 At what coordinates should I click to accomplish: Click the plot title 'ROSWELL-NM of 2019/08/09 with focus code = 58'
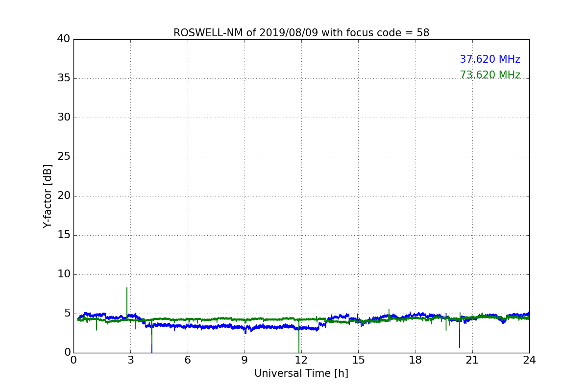[301, 33]
